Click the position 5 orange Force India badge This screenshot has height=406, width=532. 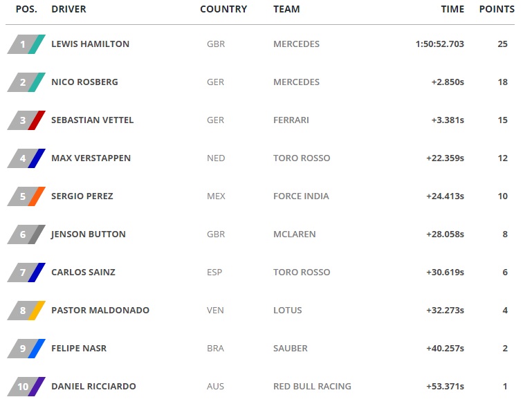pyautogui.click(x=26, y=196)
